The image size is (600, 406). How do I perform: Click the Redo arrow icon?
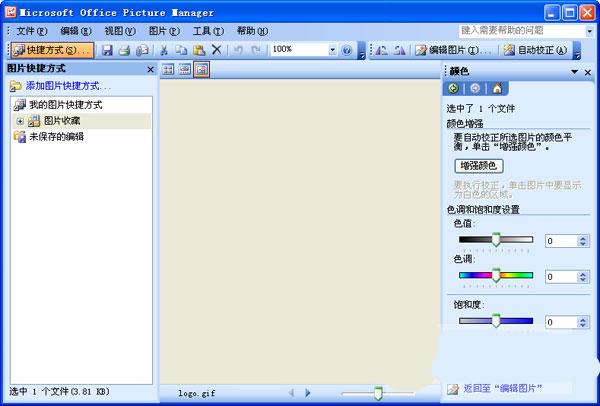[x=256, y=50]
